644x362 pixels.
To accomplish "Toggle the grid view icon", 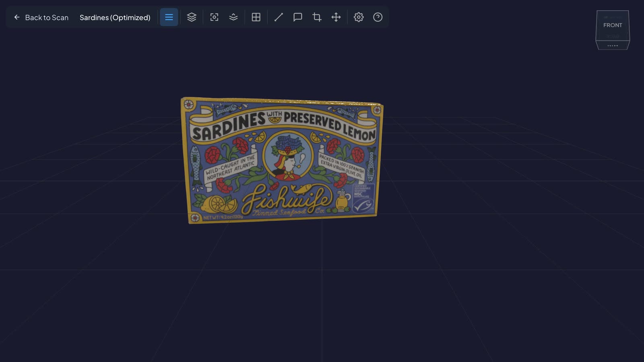I will (x=256, y=17).
